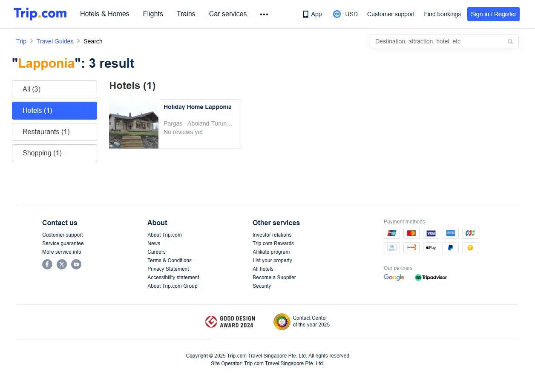Open List your property footer link
The height and width of the screenshot is (392, 535).
tap(272, 260)
